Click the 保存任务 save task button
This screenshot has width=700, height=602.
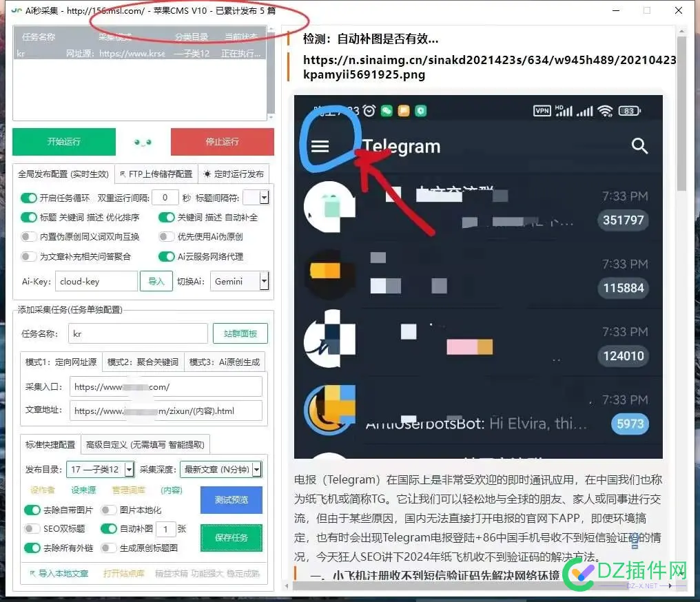231,538
